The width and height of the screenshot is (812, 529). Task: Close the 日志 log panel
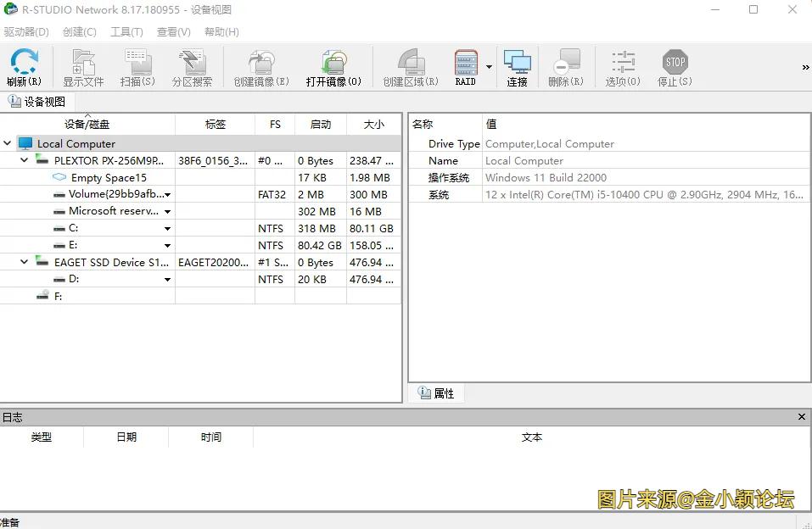click(801, 416)
